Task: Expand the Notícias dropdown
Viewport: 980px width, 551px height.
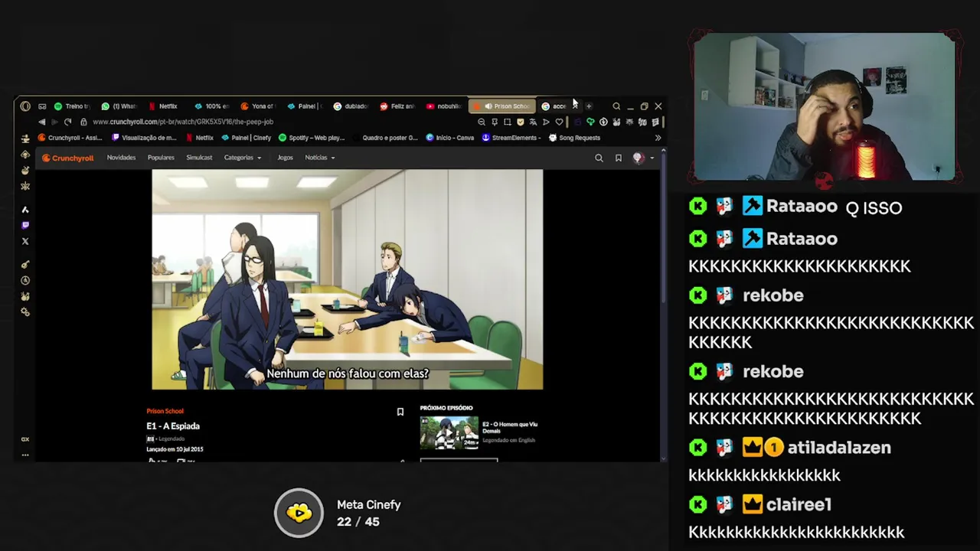Action: click(319, 158)
